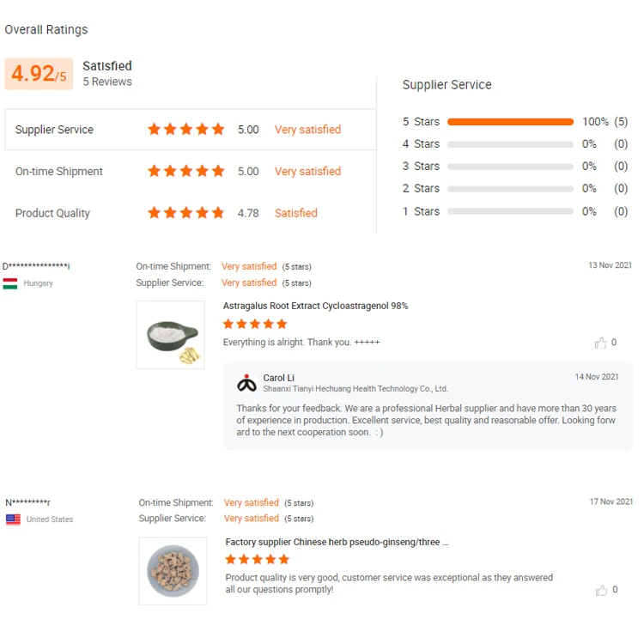The height and width of the screenshot is (644, 644).
Task: Select the Supplier Service rating tab
Action: click(54, 130)
